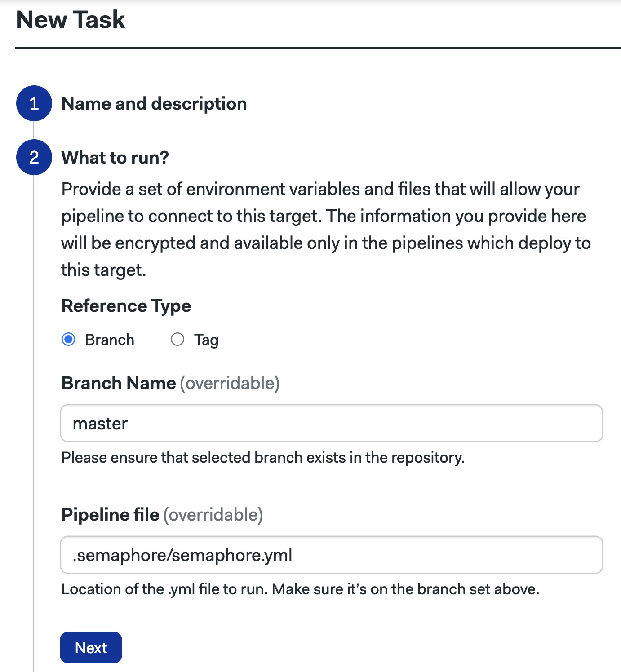This screenshot has width=621, height=672.
Task: Open the Name and description step
Action: point(154,104)
